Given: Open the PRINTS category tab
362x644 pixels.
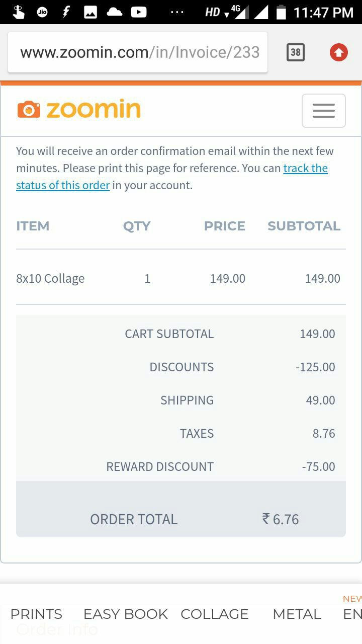Looking at the screenshot, I should [36, 614].
